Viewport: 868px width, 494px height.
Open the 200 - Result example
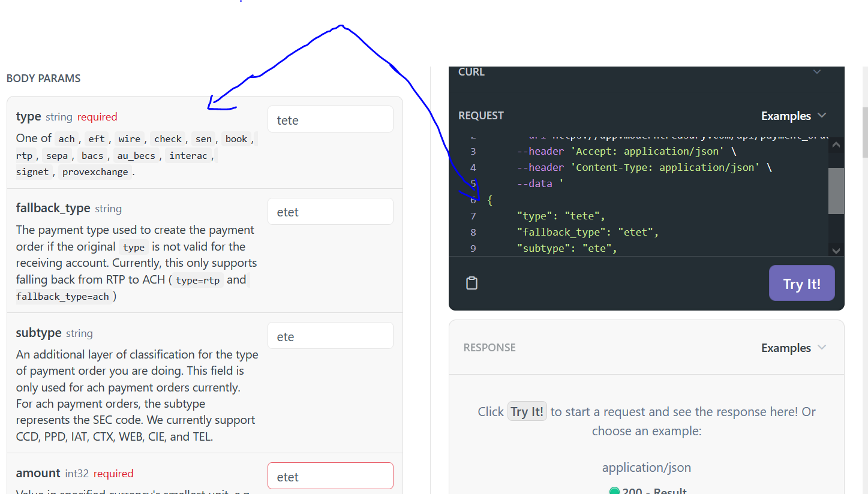pos(654,490)
